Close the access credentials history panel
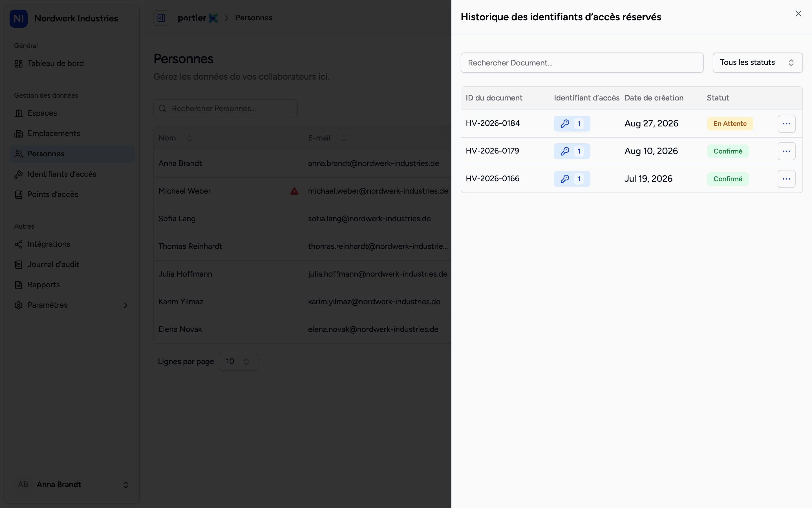 [798, 14]
